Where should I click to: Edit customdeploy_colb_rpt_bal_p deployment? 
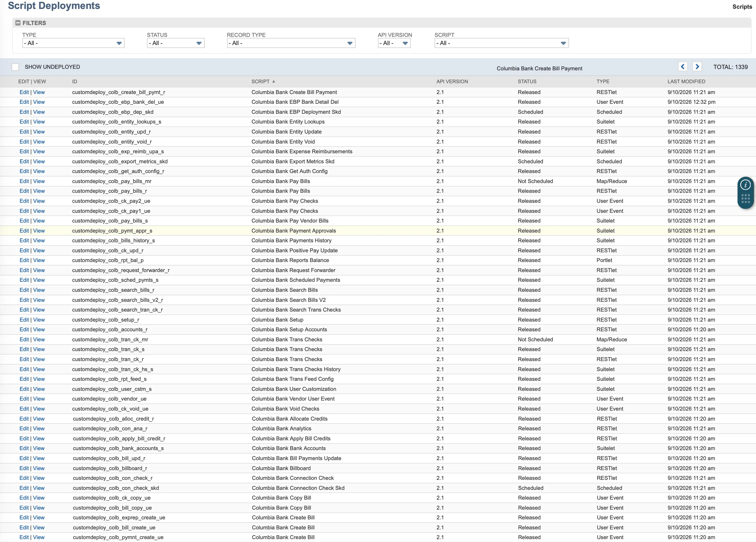click(24, 260)
